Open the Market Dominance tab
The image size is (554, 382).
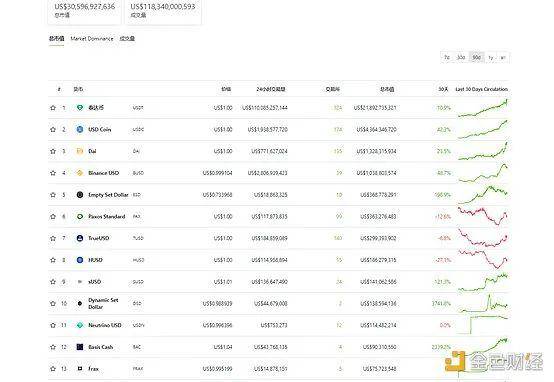pos(92,39)
